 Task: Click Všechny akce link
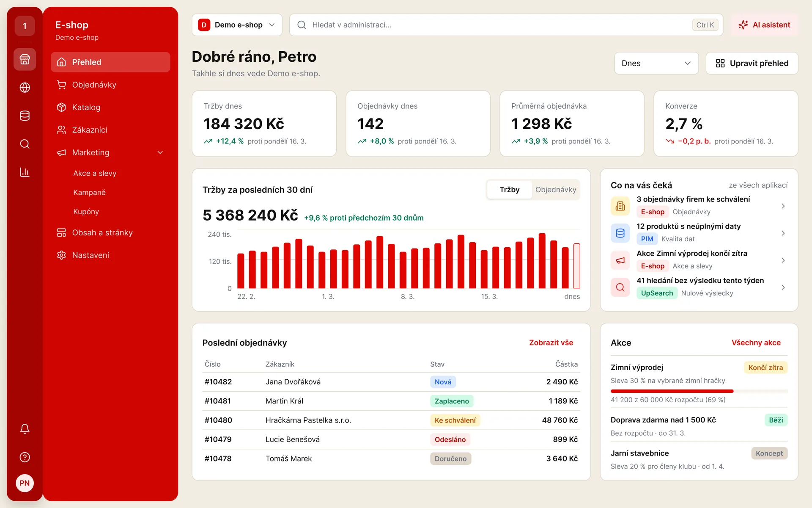(x=756, y=342)
